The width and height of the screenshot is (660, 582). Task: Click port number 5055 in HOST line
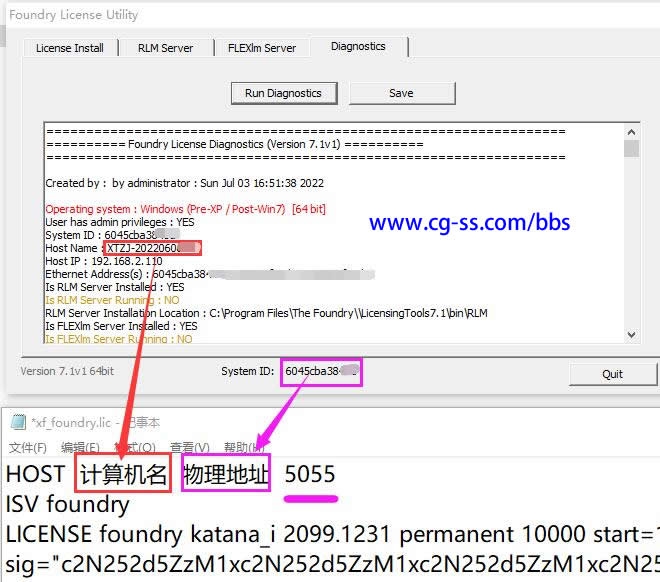tap(310, 474)
